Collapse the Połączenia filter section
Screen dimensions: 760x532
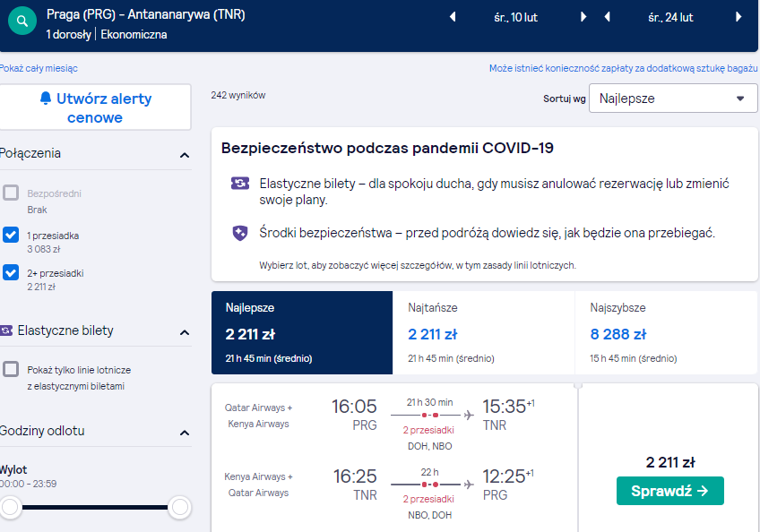(x=185, y=155)
